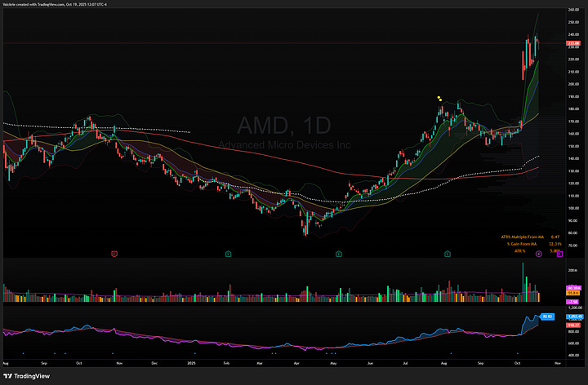
Task: Click the purple lightning event marker
Action: tap(539, 254)
